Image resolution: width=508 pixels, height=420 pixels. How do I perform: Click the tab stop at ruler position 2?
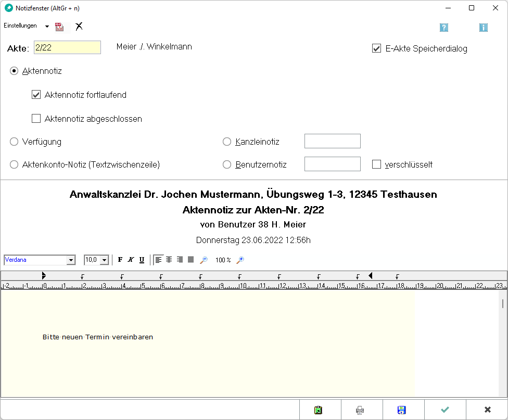[x=82, y=276]
